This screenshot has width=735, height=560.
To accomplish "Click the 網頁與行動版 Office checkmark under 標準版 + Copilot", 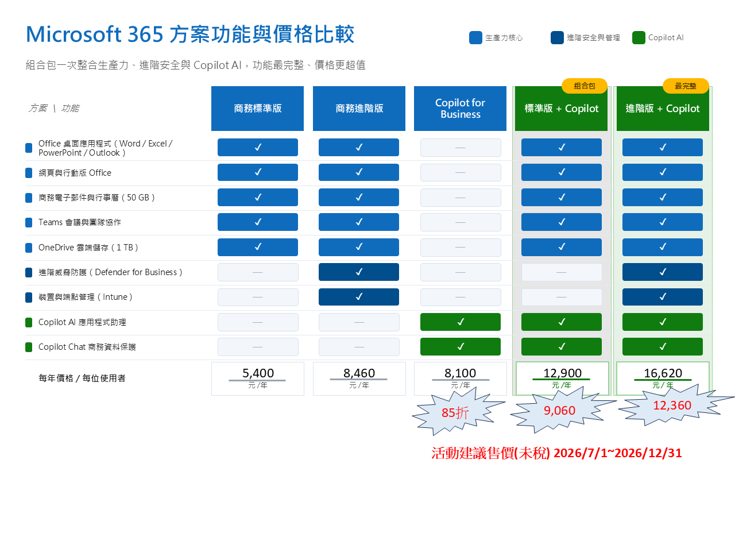I will click(x=562, y=172).
